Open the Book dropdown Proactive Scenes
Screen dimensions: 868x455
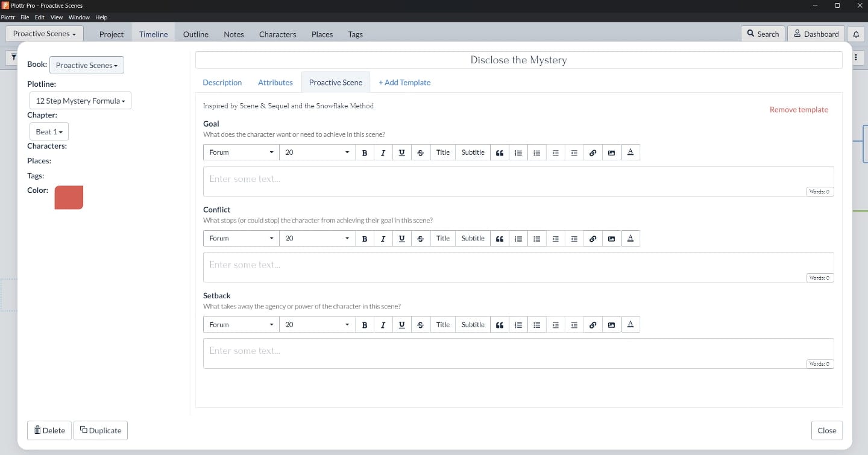(x=87, y=65)
